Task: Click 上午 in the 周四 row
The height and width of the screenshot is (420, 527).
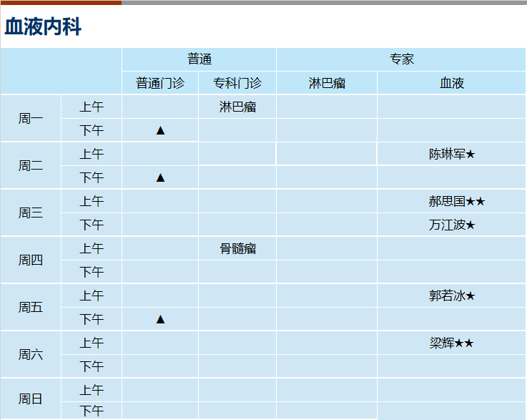Action: (92, 249)
